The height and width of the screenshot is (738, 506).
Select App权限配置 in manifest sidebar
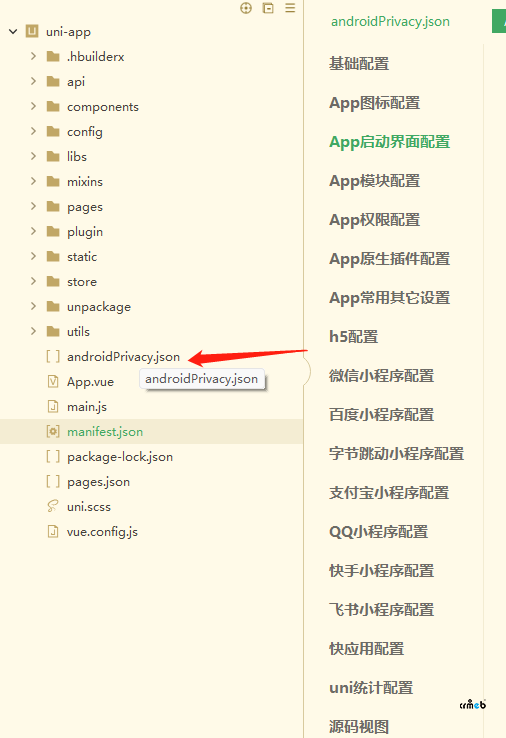pyautogui.click(x=375, y=219)
